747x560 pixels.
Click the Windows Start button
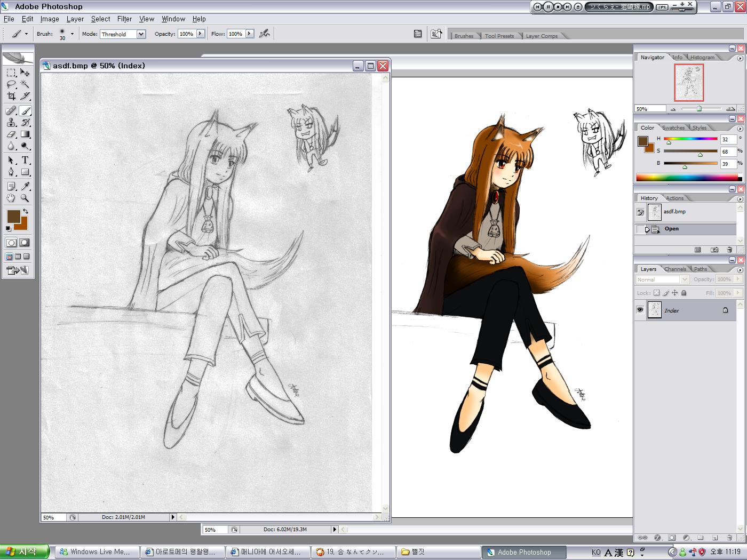pos(25,552)
